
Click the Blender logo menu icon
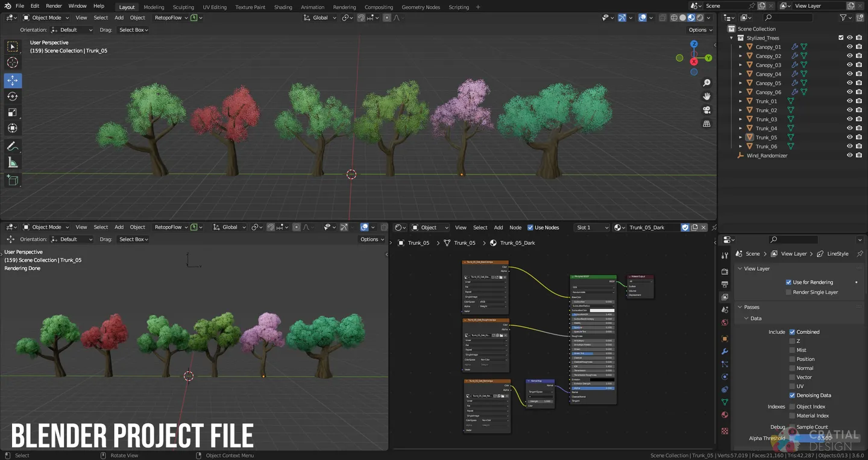pos(6,6)
